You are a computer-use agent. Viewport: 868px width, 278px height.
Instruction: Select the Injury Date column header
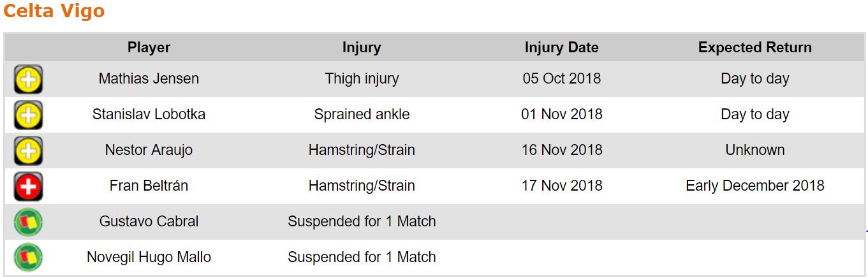(x=561, y=47)
